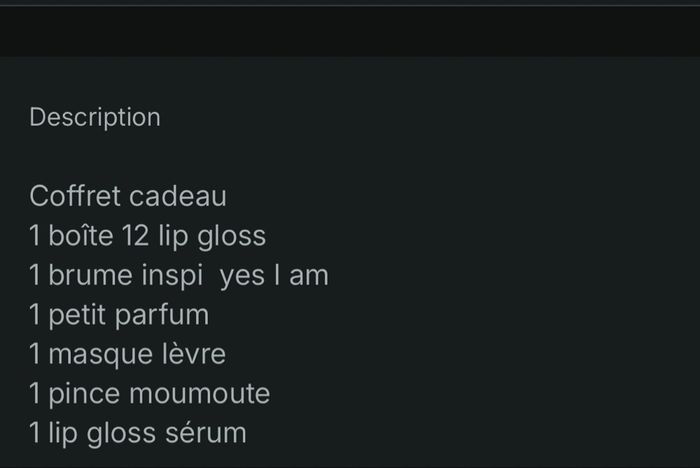Click the number '12' in description
Viewport: 700px width, 468px height.
135,236
